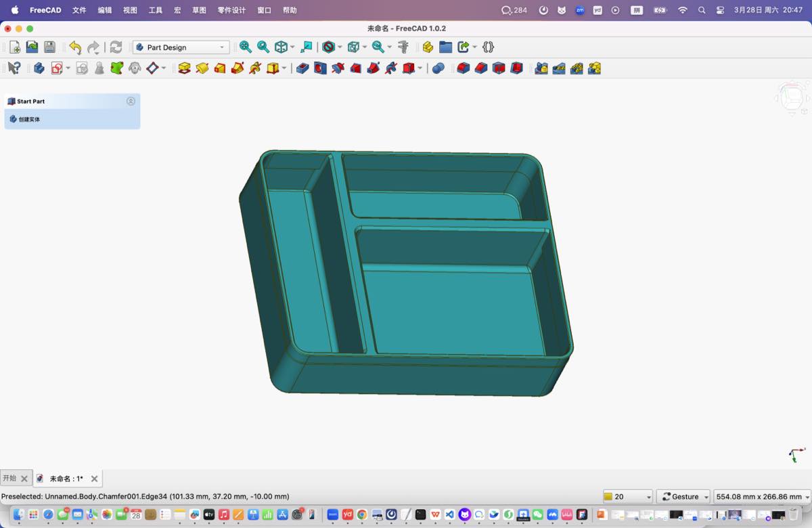Activate the What's This help cursor

pyautogui.click(x=14, y=68)
